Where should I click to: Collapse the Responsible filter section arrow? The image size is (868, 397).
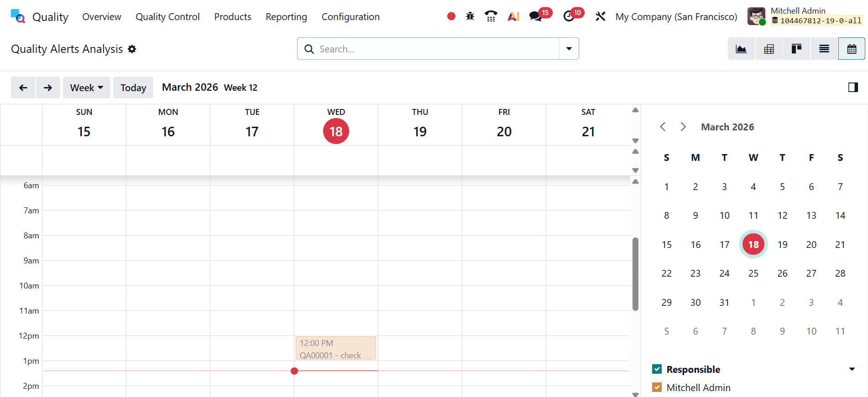(x=852, y=369)
